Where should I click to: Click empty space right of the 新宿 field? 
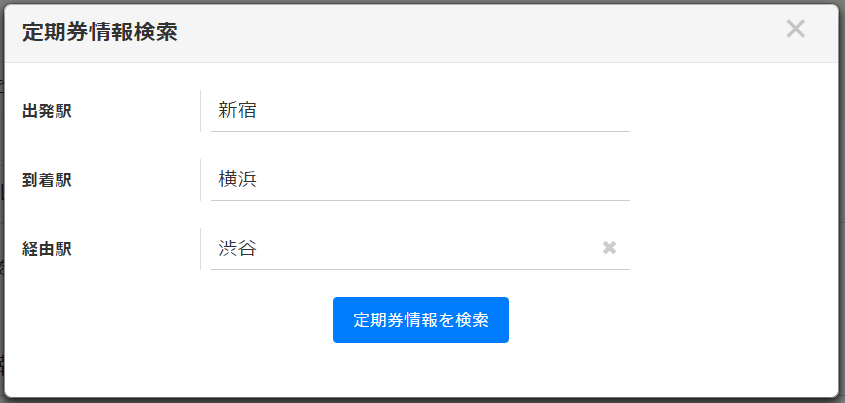(x=730, y=111)
